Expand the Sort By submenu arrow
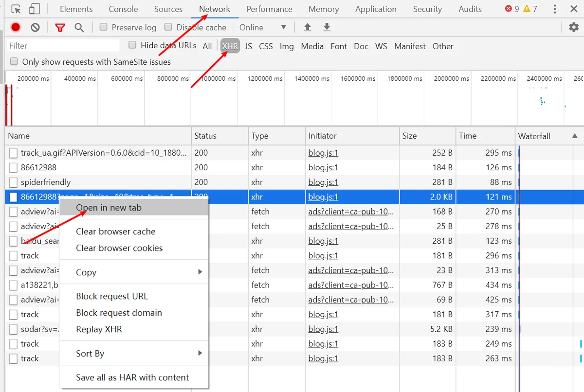Screen dimensions: 584x392 (200, 353)
